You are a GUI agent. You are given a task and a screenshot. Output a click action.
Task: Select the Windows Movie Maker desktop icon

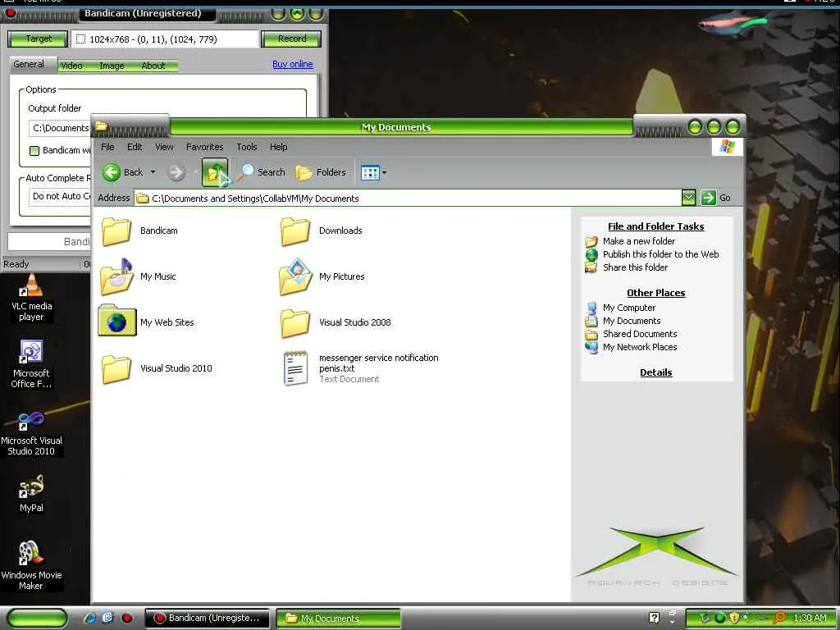coord(31,566)
